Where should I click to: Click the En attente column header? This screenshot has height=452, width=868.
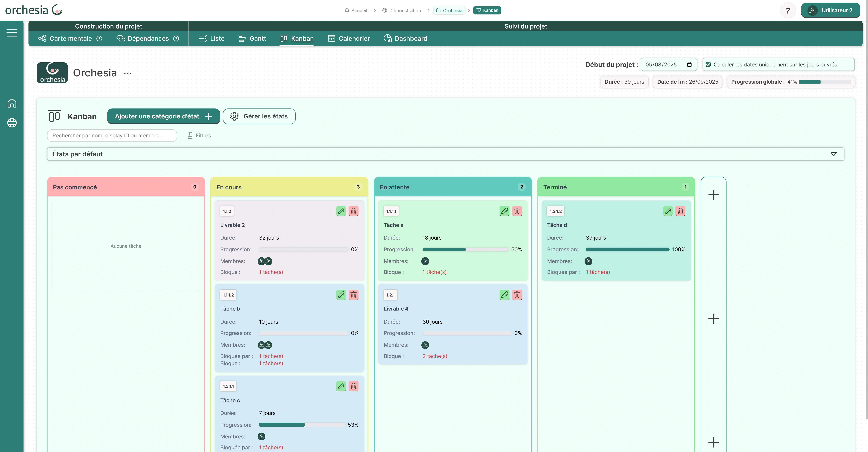tap(453, 187)
